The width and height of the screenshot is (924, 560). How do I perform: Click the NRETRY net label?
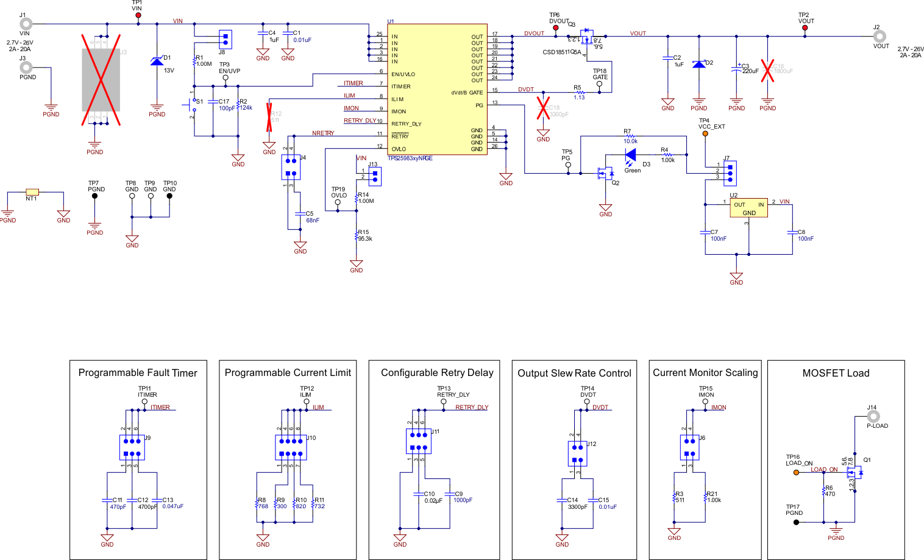pyautogui.click(x=322, y=133)
